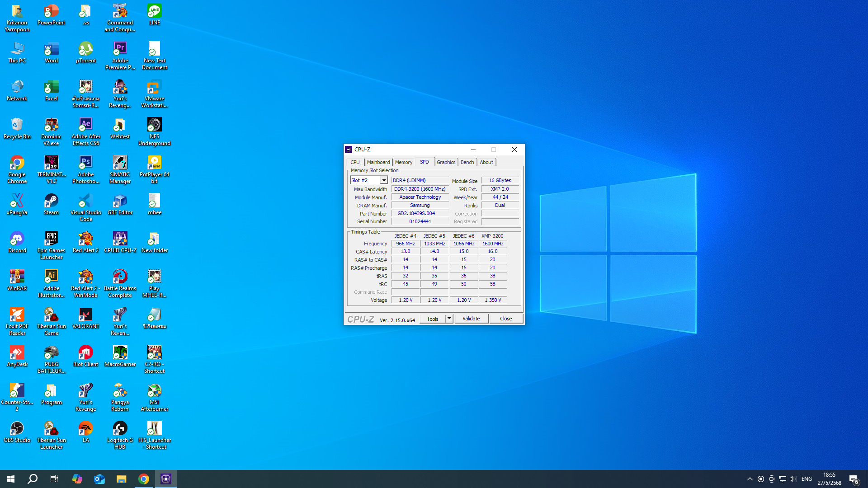Open Google Chrome from the taskbar
Viewport: 868px width, 488px height.
click(144, 479)
